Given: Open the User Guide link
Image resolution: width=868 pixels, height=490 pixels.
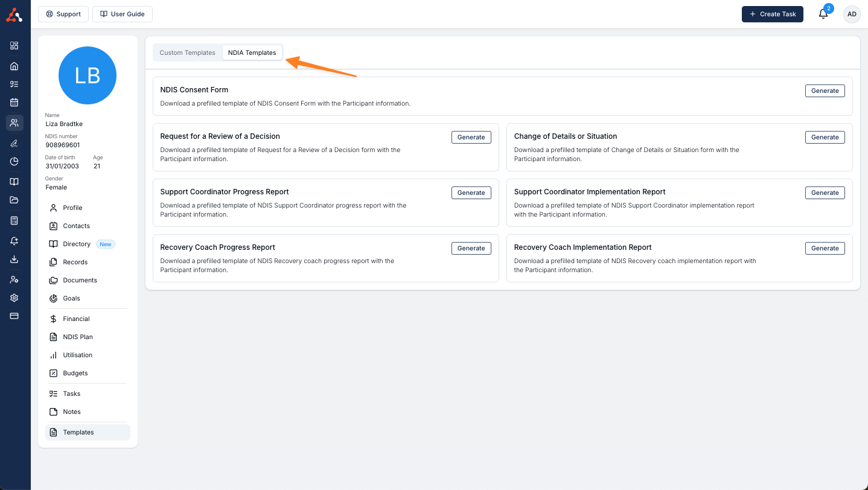Looking at the screenshot, I should (x=122, y=14).
